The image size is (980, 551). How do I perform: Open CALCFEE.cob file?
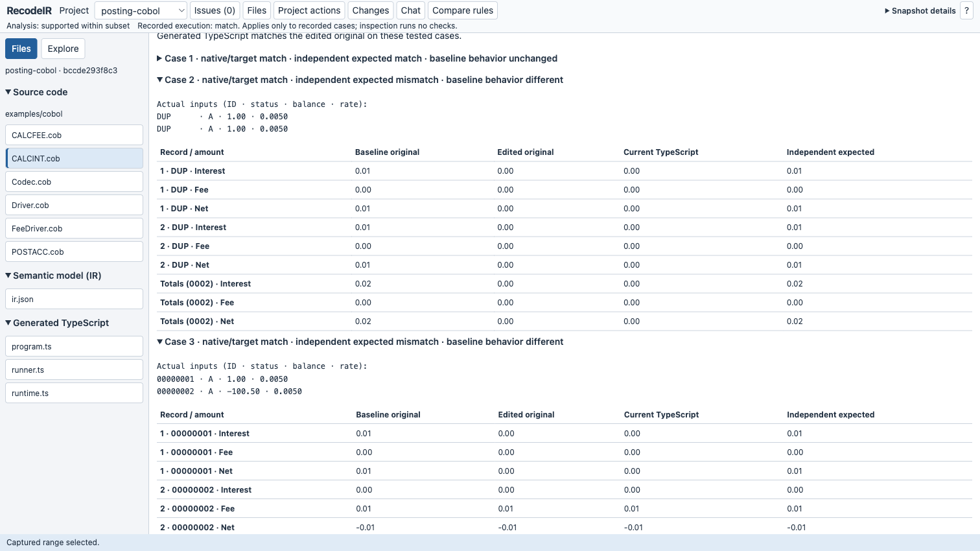tap(74, 135)
